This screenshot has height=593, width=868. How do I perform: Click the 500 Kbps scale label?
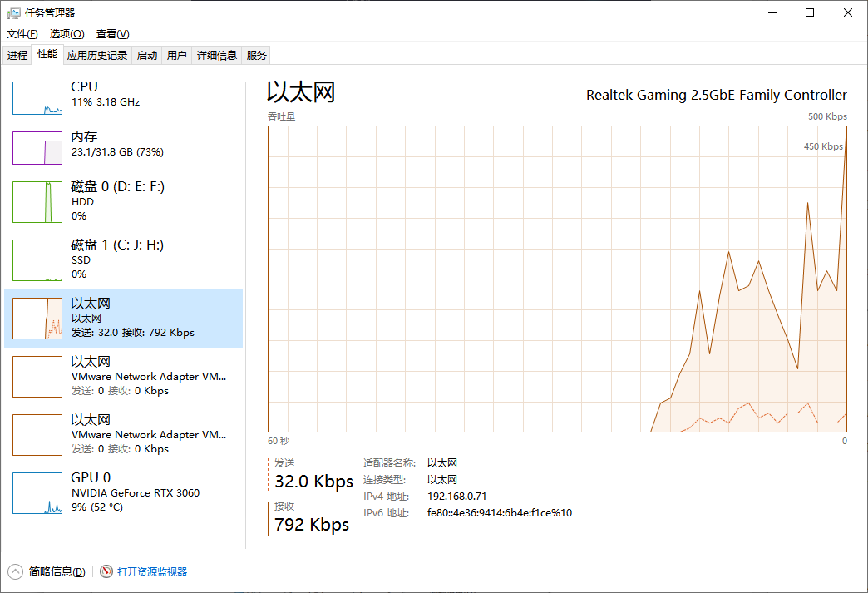[x=827, y=116]
